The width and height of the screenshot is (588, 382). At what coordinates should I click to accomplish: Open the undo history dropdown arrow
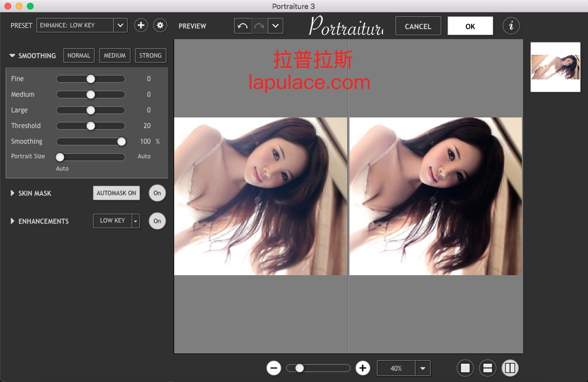pos(276,26)
